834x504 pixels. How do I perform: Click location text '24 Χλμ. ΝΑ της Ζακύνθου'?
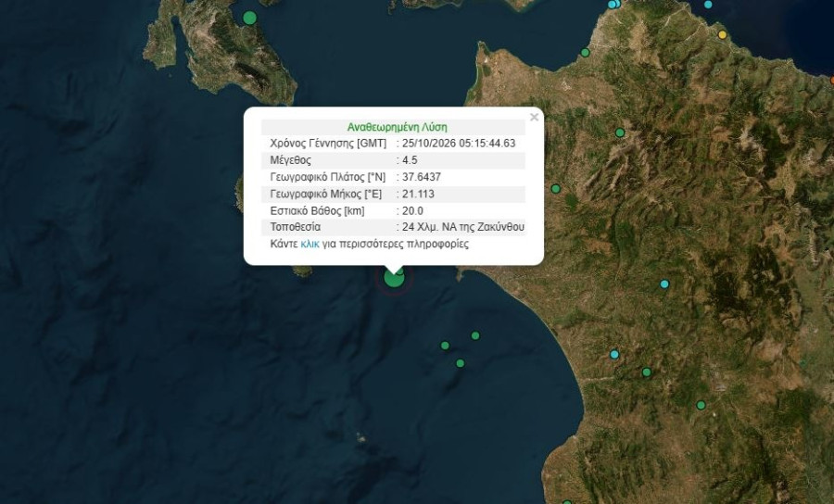[463, 227]
